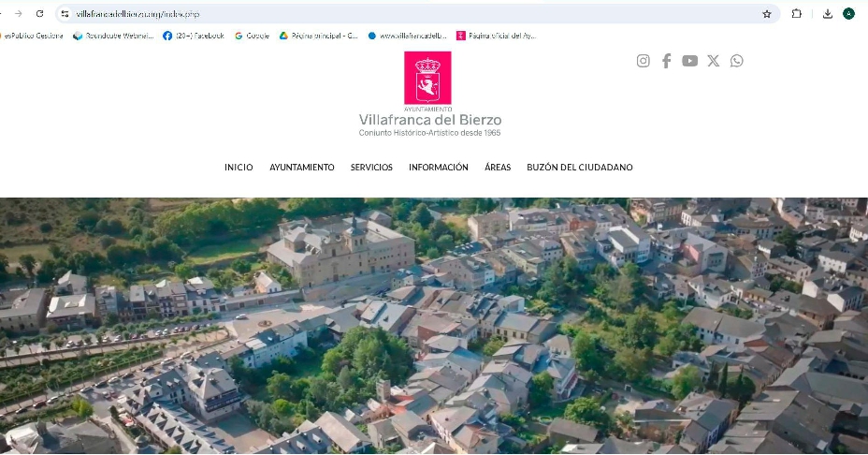Click the Villafranca del Bierzo coat-of-arms logo

pos(427,78)
